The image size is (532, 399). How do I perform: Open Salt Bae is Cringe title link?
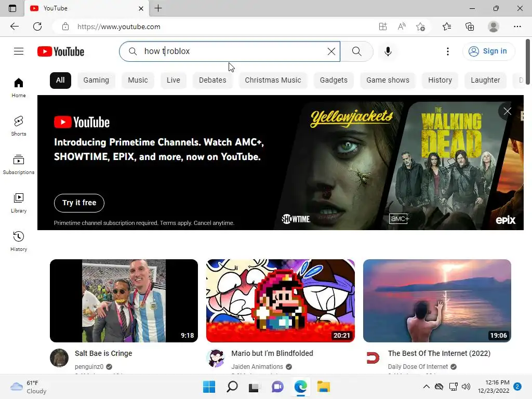point(103,353)
